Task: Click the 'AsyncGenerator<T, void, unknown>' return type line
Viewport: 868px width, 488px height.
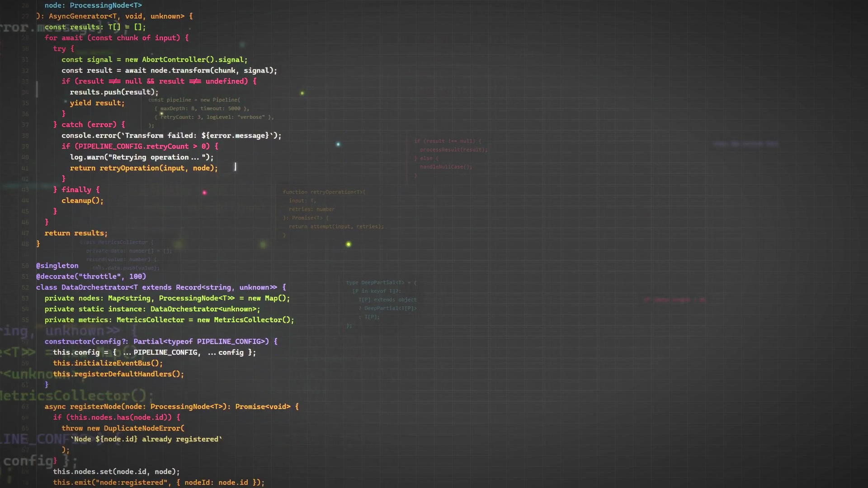Action: 114,16
